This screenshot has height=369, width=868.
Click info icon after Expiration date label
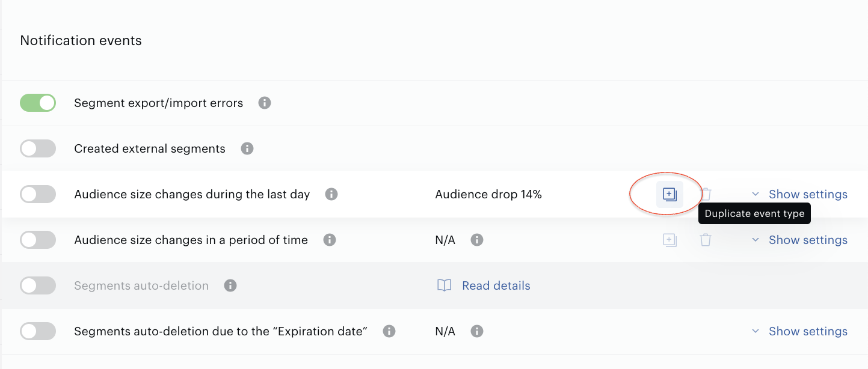[389, 331]
